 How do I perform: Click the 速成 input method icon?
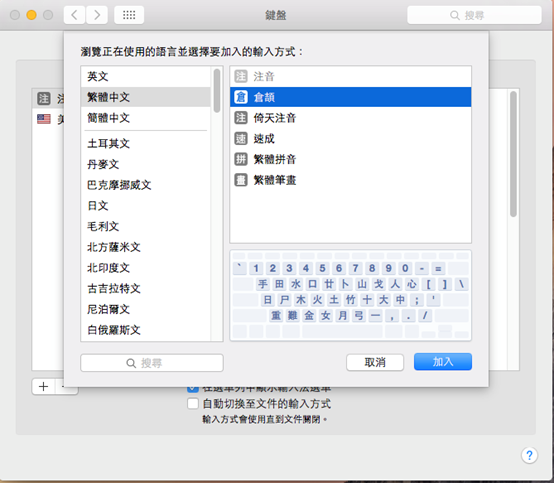tap(241, 139)
